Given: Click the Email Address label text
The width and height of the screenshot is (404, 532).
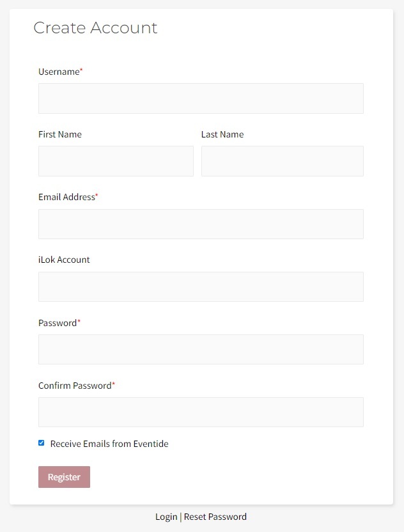Looking at the screenshot, I should click(x=66, y=197).
